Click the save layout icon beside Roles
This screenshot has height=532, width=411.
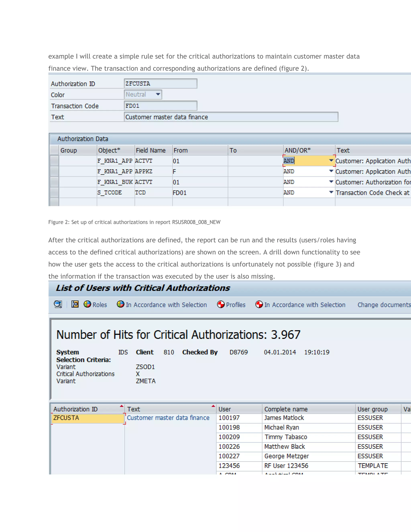tap(75, 304)
